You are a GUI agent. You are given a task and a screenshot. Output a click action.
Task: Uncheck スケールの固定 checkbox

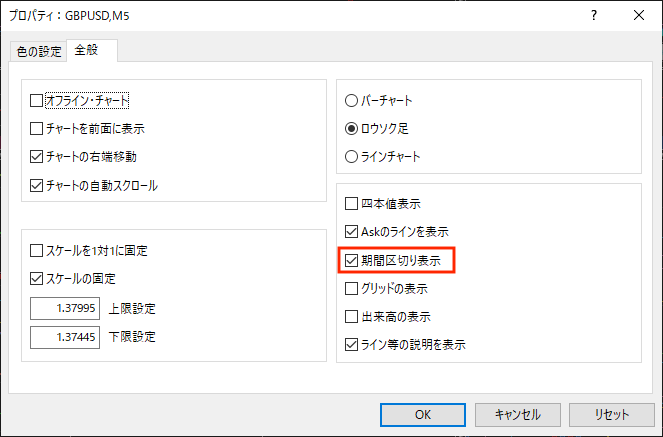pos(38,278)
